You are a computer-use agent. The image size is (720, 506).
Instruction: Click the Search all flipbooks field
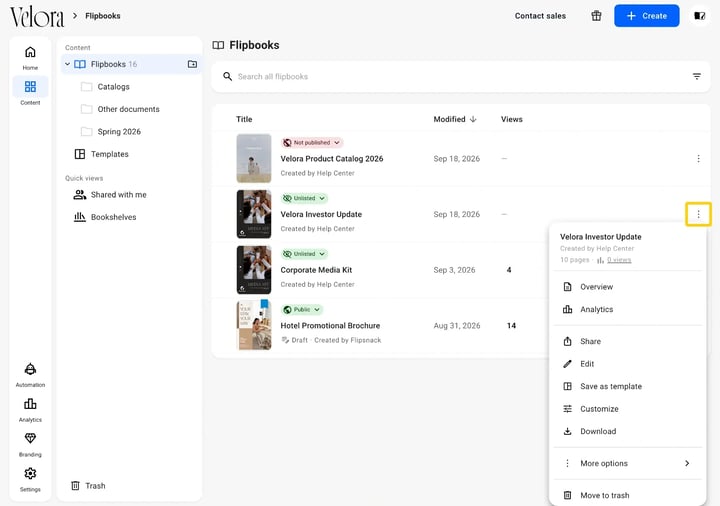[x=461, y=77]
